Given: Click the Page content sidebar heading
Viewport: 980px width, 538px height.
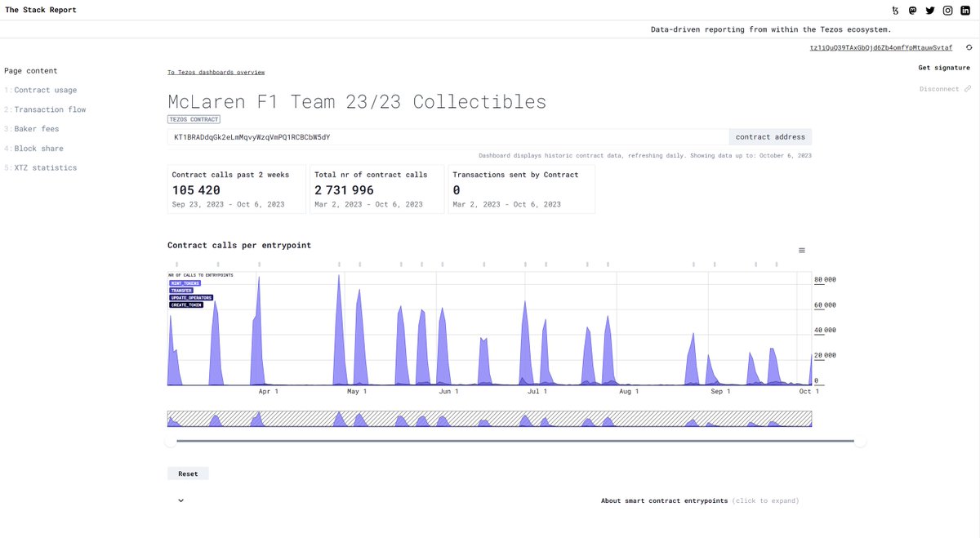Looking at the screenshot, I should tap(31, 71).
